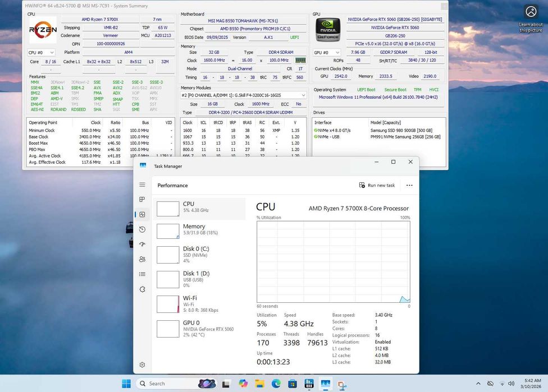Image resolution: width=548 pixels, height=392 pixels.
Task: Select CPU thumbnail in Task Manager performance list
Action: coord(168,209)
